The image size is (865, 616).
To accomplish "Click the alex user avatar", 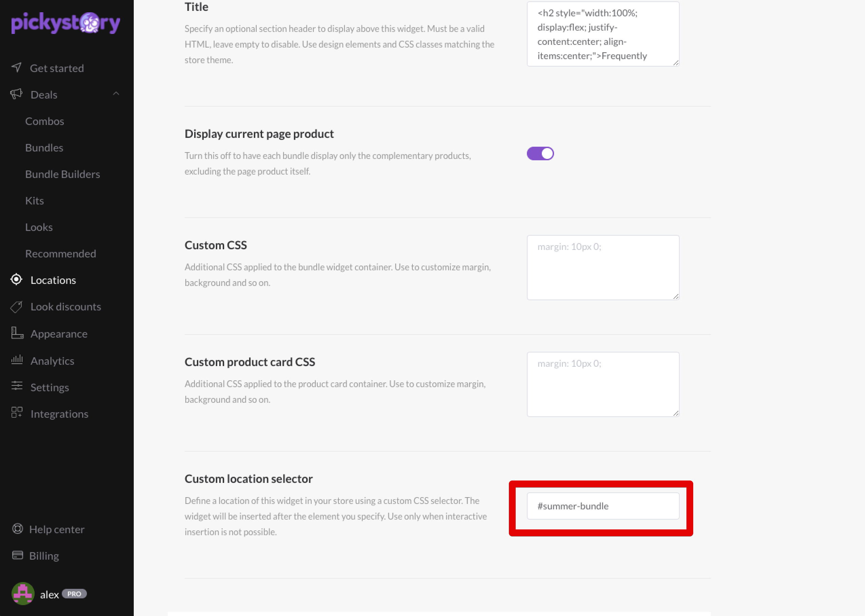I will click(23, 594).
